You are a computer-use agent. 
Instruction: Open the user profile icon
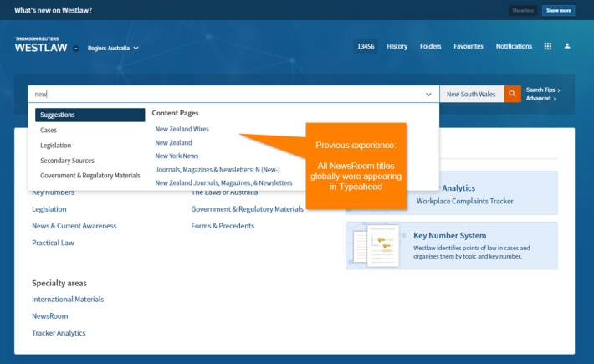567,46
